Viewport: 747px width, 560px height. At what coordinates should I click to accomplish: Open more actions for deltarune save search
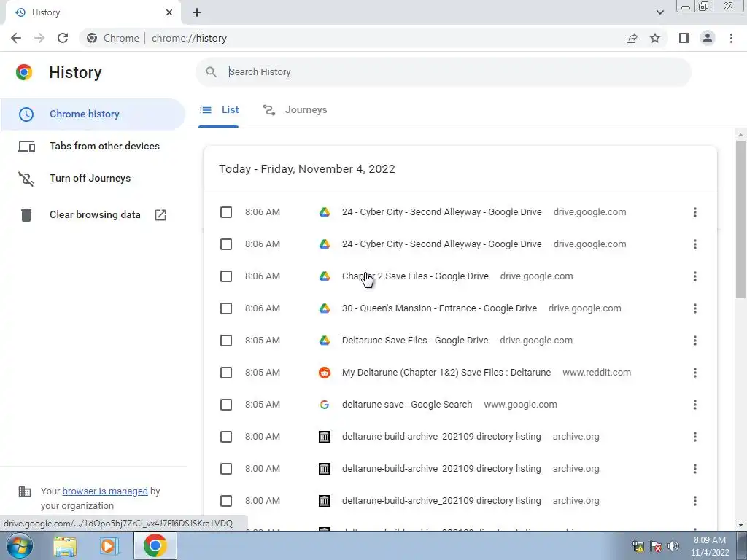click(695, 405)
